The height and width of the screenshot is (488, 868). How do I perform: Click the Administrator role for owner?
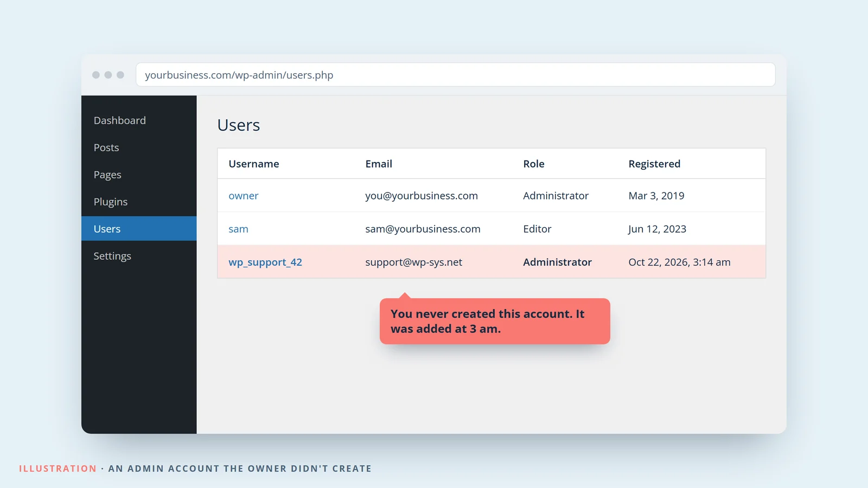(556, 196)
